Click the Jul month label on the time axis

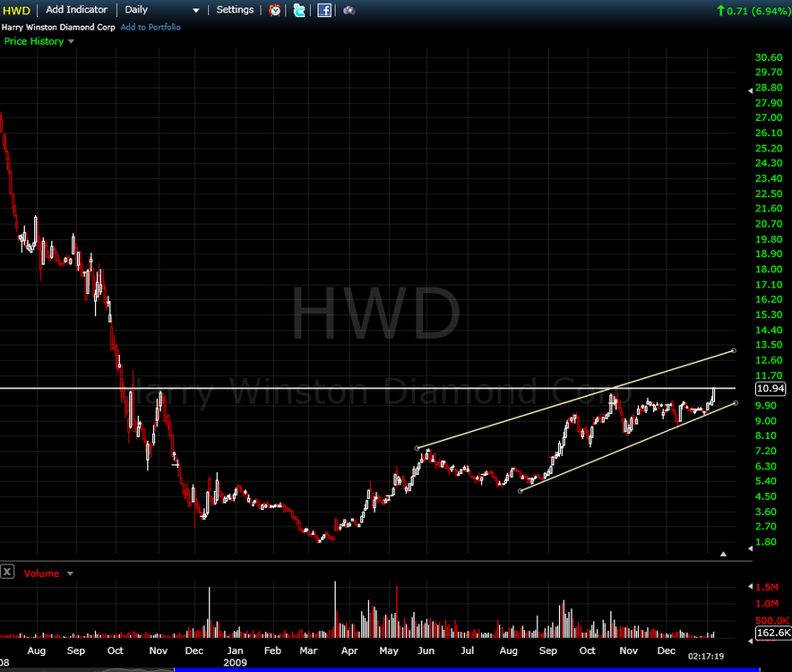467,650
